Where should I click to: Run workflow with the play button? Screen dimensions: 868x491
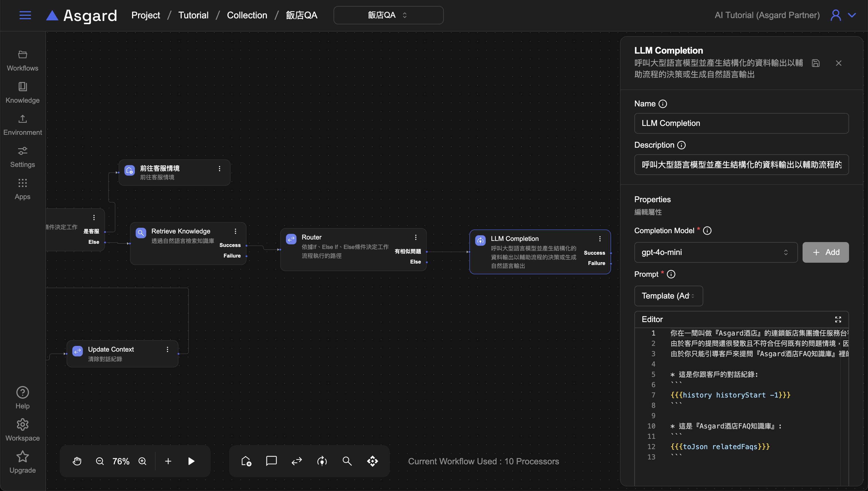click(x=191, y=461)
